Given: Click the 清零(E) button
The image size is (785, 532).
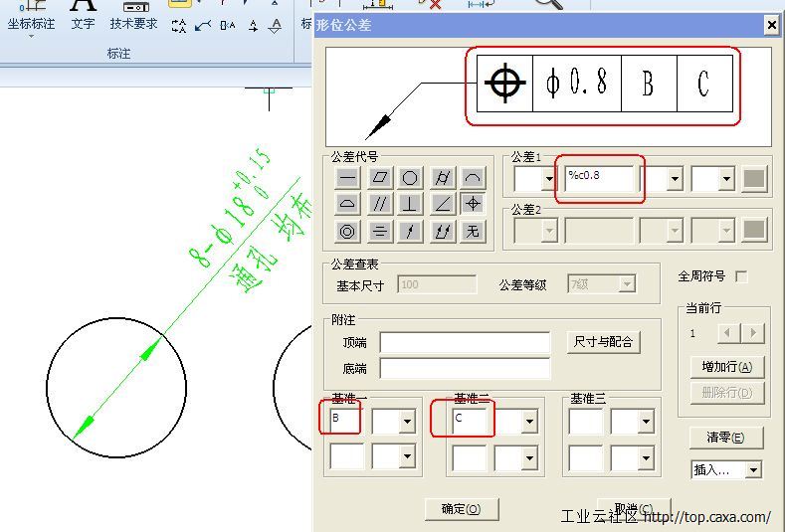Looking at the screenshot, I should coord(726,438).
